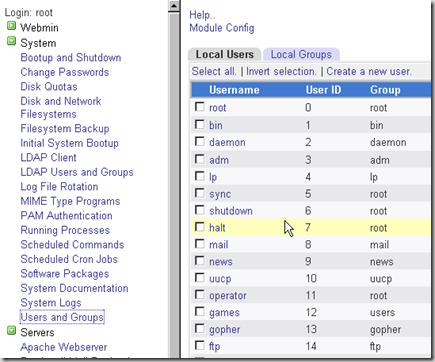This screenshot has width=435, height=362.
Task: Switch to the Local Groups tab
Action: point(301,54)
